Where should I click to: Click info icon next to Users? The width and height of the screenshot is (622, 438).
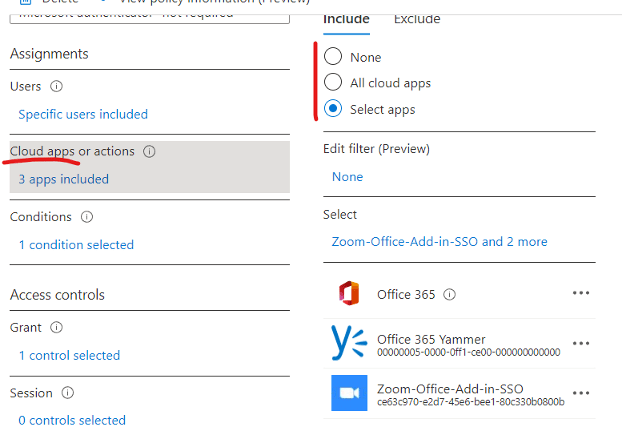56,87
